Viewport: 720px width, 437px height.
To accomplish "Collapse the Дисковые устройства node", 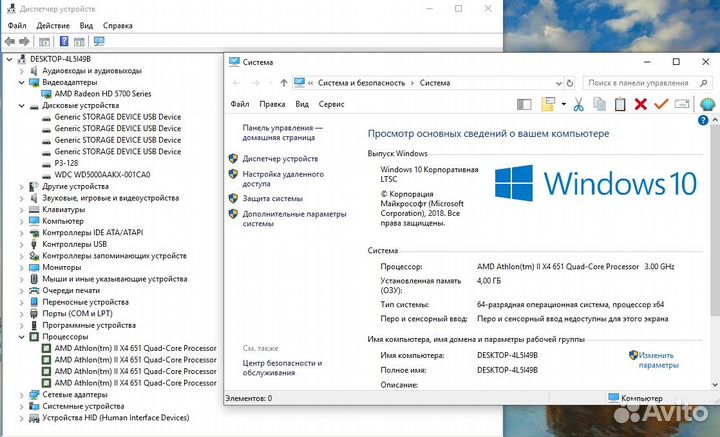I will [22, 106].
